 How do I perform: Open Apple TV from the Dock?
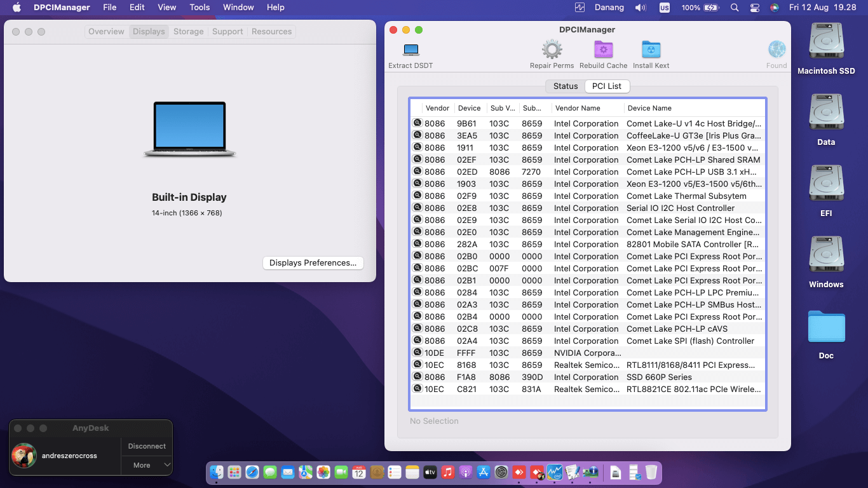coord(430,472)
